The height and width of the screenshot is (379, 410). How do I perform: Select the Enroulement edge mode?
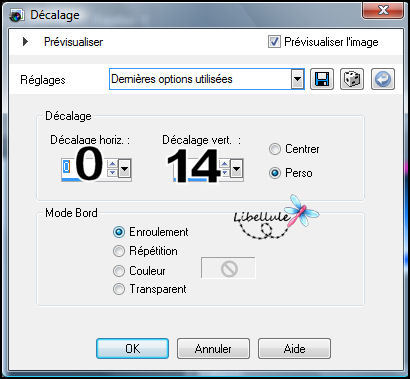pos(119,232)
